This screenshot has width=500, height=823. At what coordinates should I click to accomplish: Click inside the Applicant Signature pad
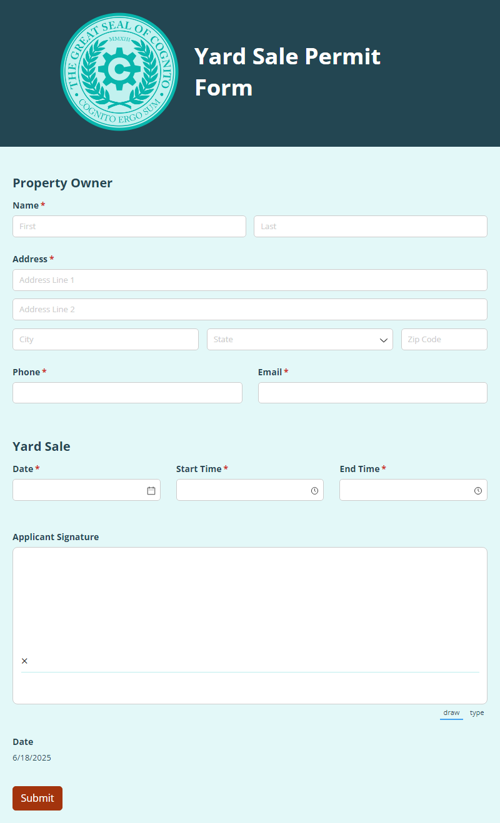pos(250,626)
